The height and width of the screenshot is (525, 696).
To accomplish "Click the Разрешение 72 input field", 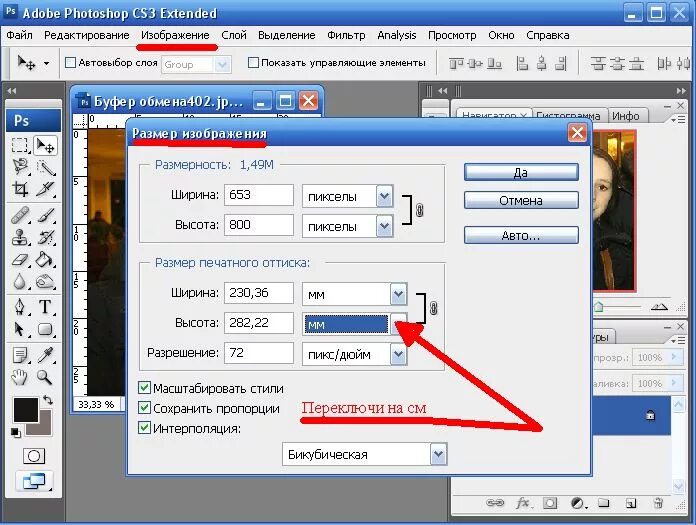I will tap(259, 353).
